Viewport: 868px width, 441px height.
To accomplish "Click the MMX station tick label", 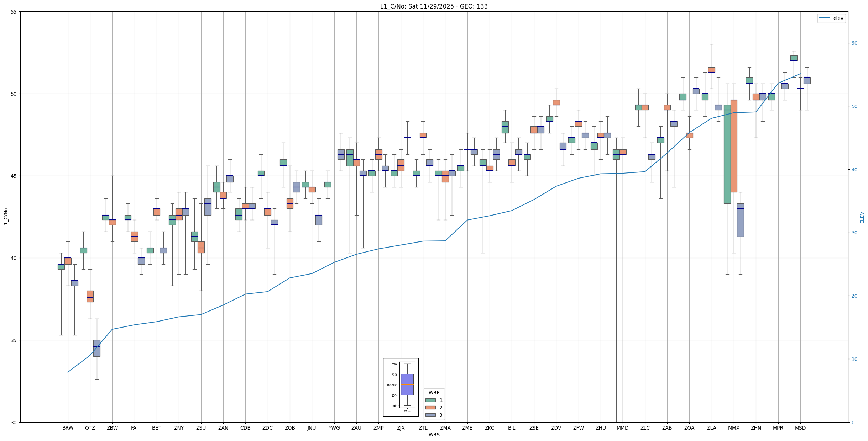I will coord(734,428).
